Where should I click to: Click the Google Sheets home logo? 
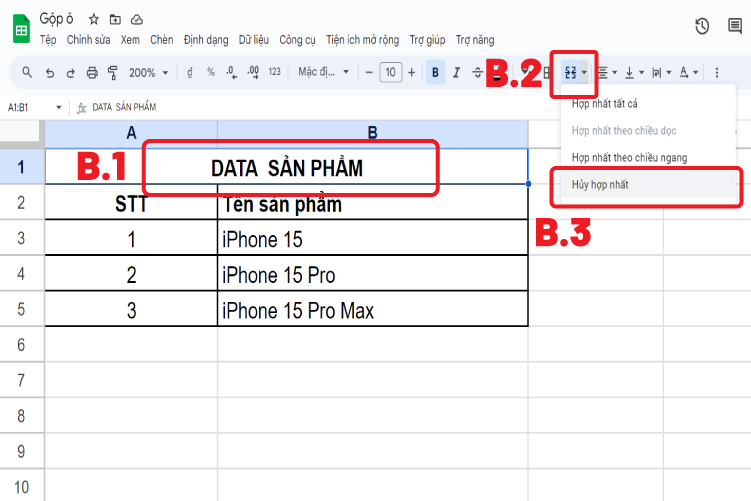[21, 29]
